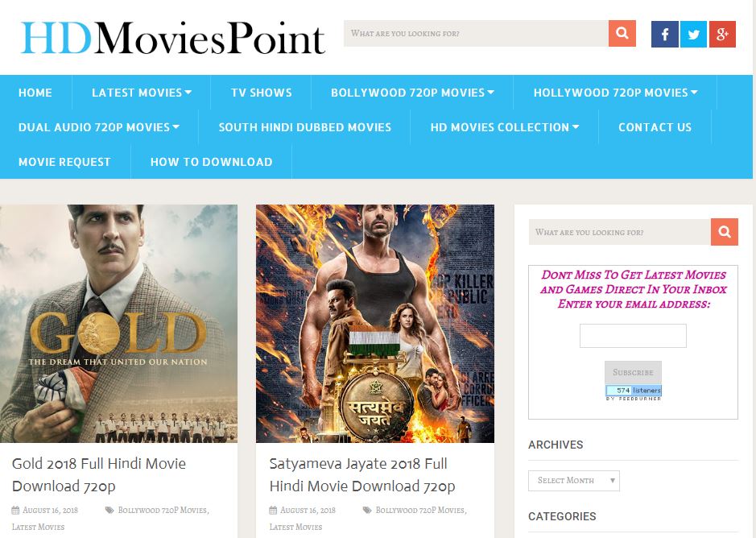The width and height of the screenshot is (756, 538).
Task: Expand Bollywood 720p Movies dropdown
Action: click(x=411, y=93)
